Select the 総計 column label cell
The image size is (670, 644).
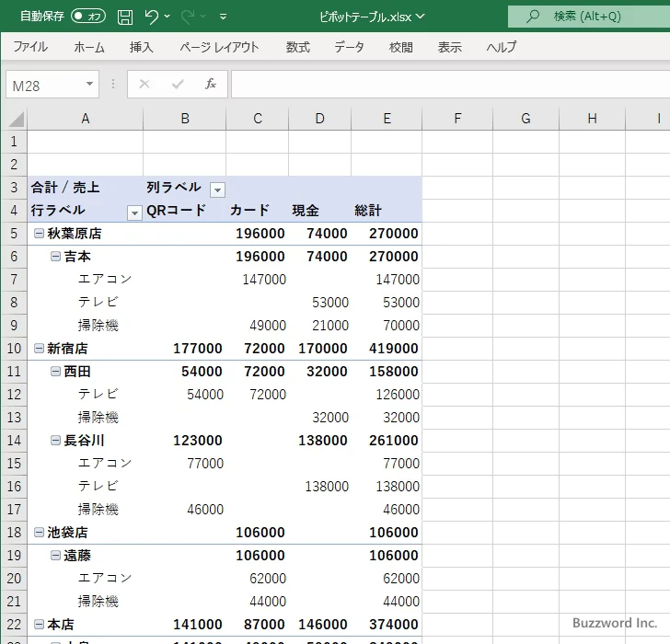[387, 210]
